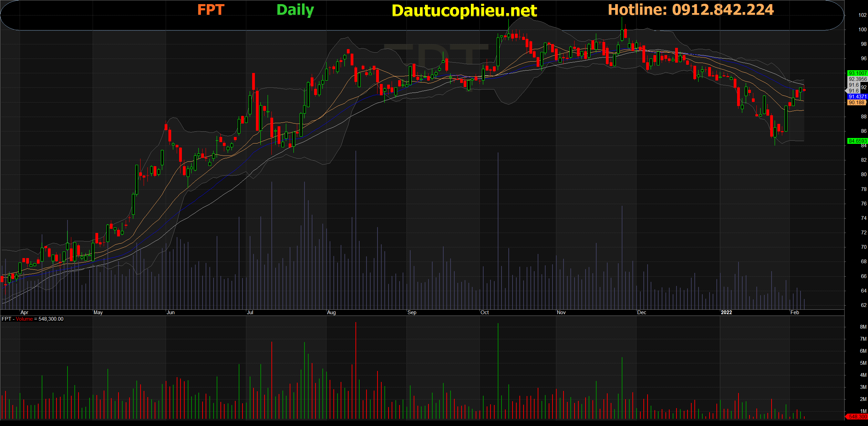Click the 76 price axis label

[x=864, y=204]
